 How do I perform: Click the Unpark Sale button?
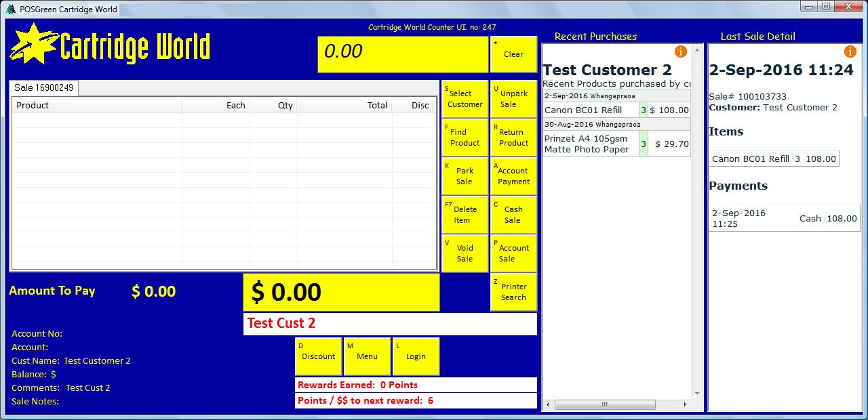pos(513,99)
